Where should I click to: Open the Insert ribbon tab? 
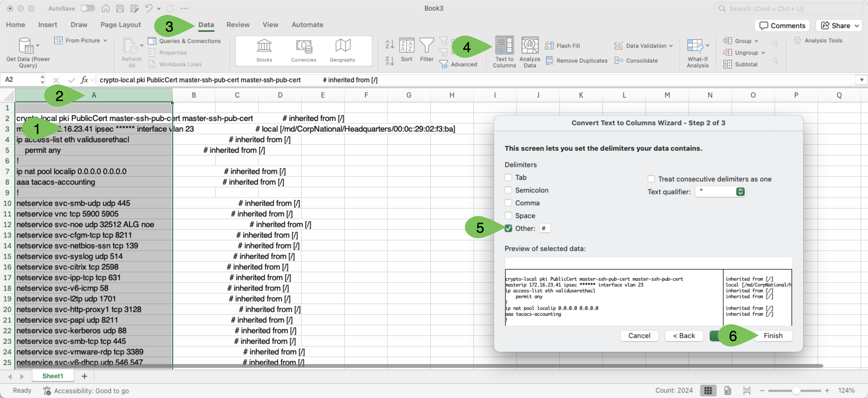tap(48, 25)
